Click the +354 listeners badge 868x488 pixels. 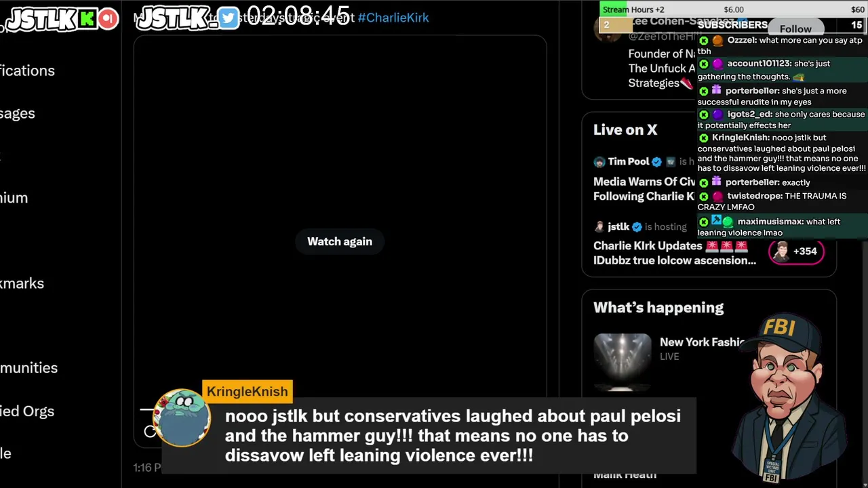pos(796,251)
